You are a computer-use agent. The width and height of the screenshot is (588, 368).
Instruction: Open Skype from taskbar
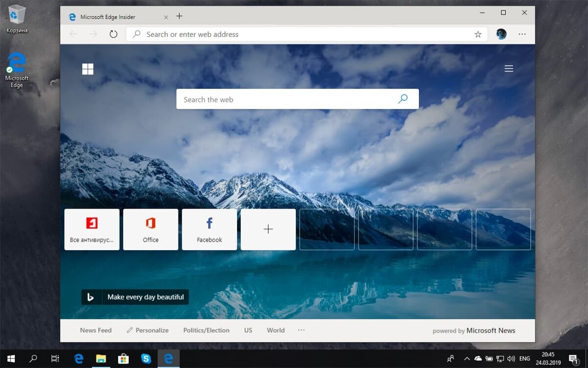(x=146, y=359)
